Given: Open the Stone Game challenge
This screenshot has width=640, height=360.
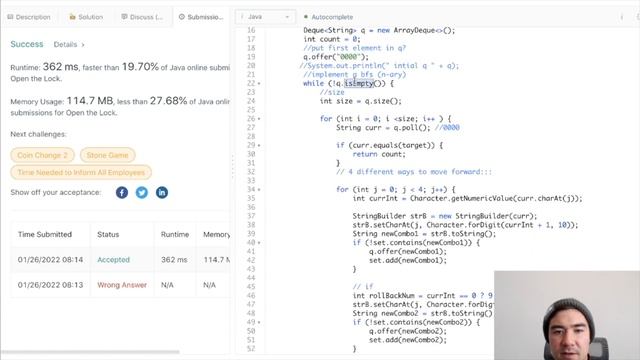Looking at the screenshot, I should point(107,155).
